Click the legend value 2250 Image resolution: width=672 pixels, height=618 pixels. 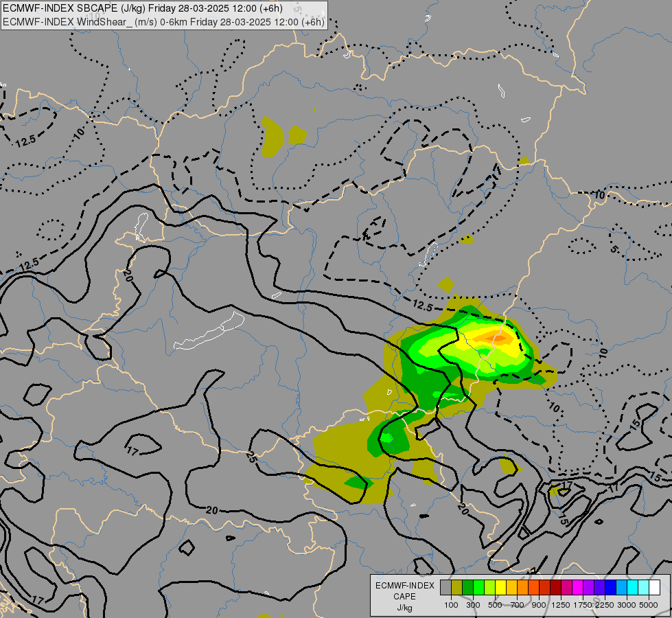[x=605, y=605]
